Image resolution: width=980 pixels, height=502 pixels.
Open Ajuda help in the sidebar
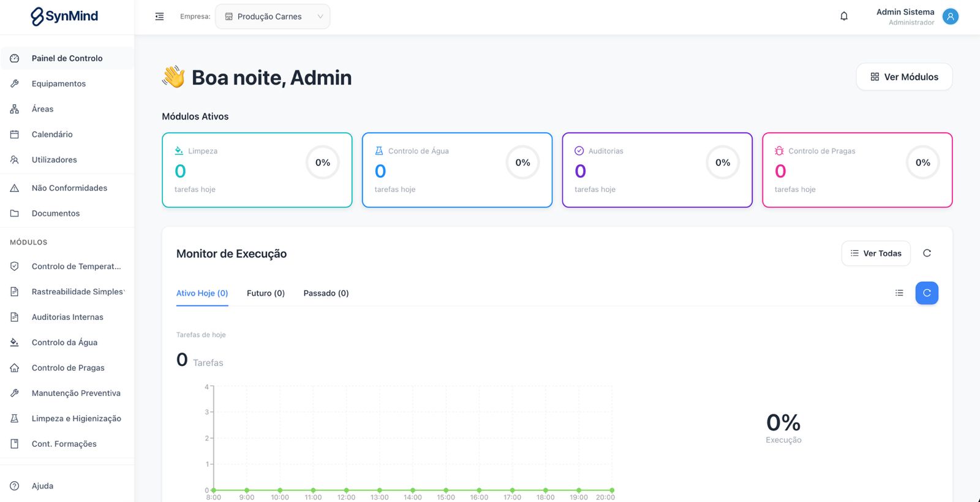pos(42,486)
